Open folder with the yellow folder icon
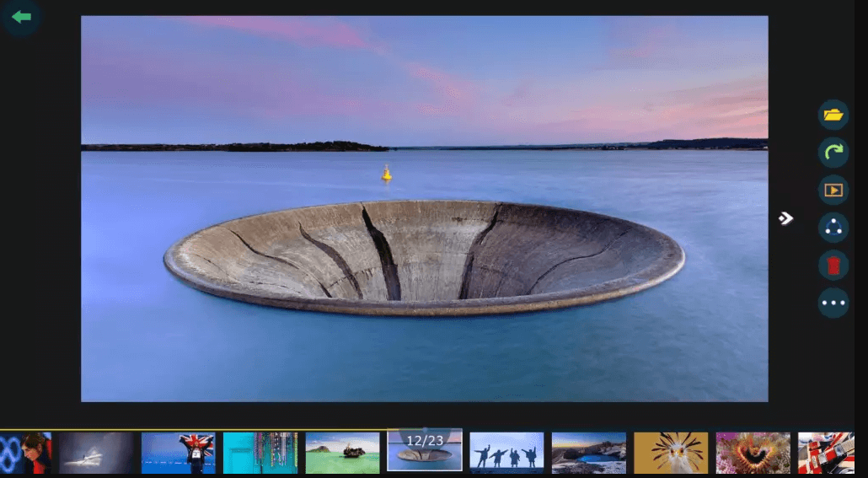Viewport: 868px width, 478px height. click(x=833, y=115)
